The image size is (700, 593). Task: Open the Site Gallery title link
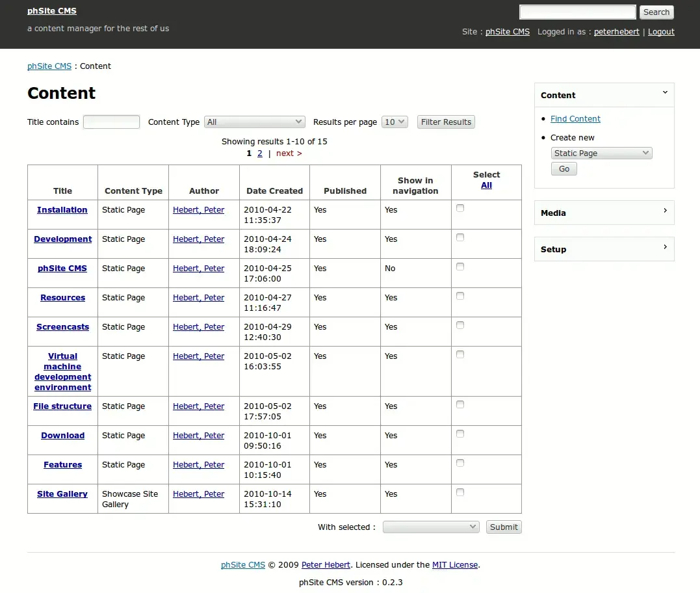[62, 494]
